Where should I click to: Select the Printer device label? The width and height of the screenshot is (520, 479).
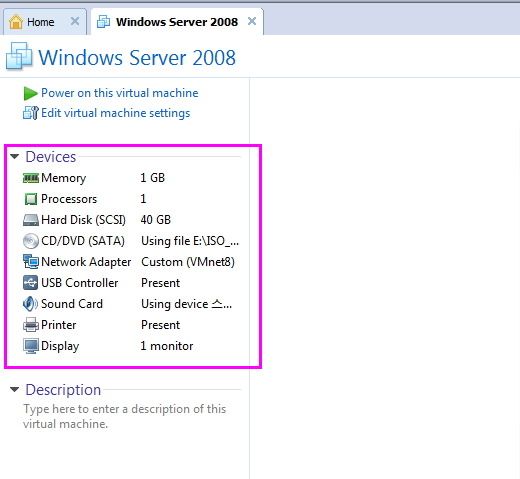[x=59, y=325]
